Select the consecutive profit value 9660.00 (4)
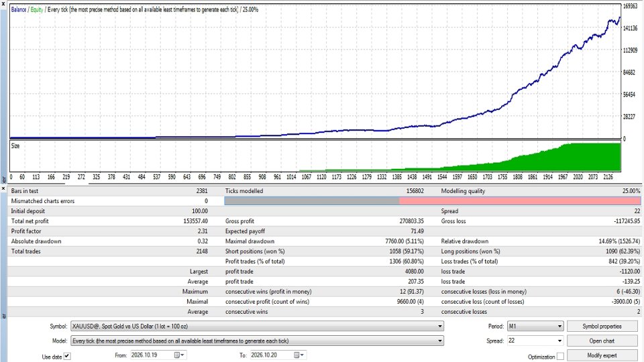This screenshot has width=644, height=362. coord(411,302)
